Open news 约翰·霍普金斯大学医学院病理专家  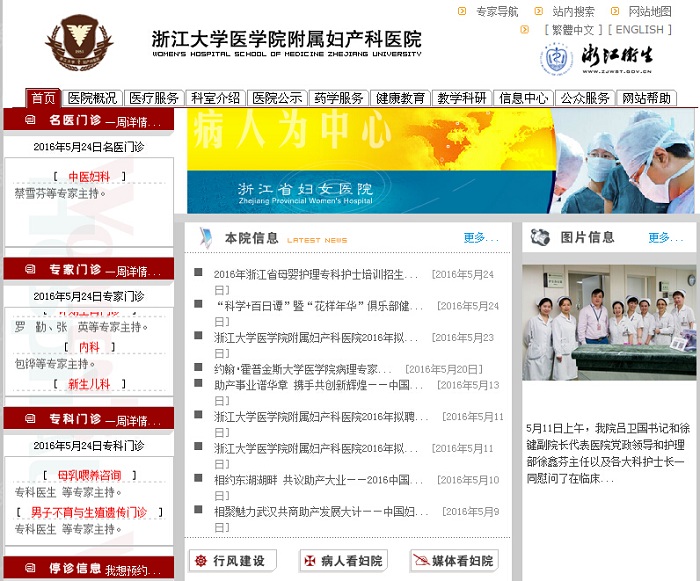coord(302,369)
